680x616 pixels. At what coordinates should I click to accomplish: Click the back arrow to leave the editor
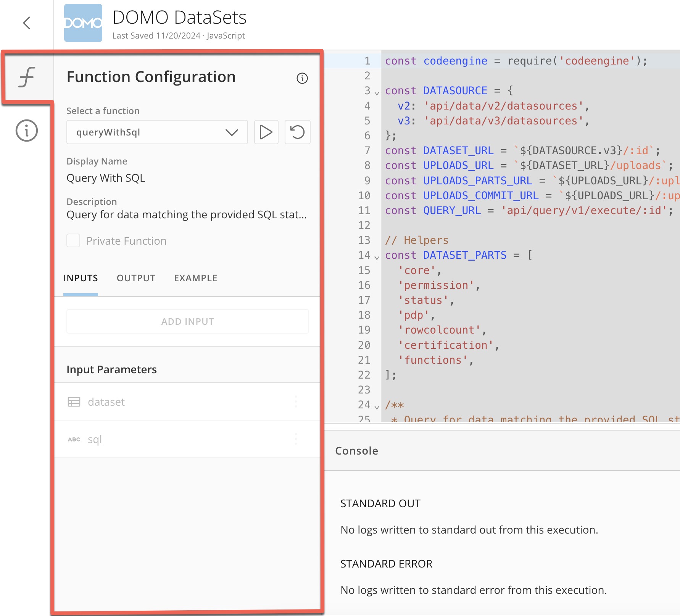point(26,23)
